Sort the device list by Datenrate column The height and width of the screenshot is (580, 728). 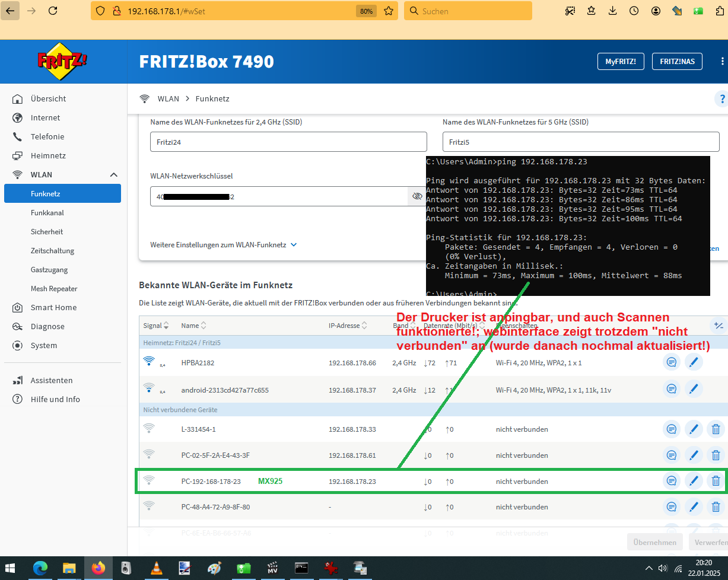(454, 326)
